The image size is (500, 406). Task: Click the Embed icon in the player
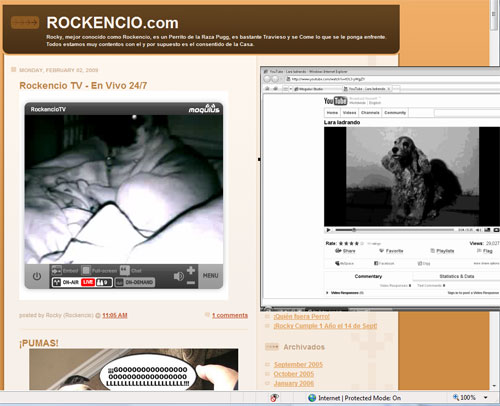click(x=56, y=270)
